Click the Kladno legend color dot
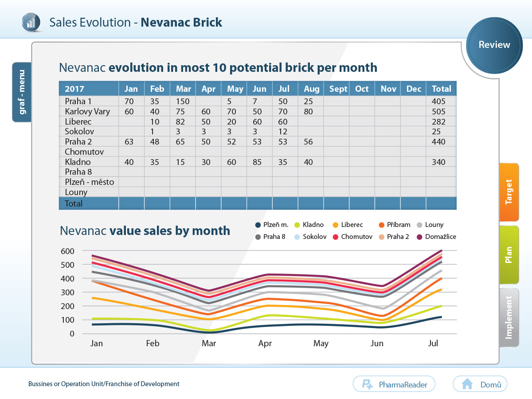The image size is (532, 399). [297, 225]
